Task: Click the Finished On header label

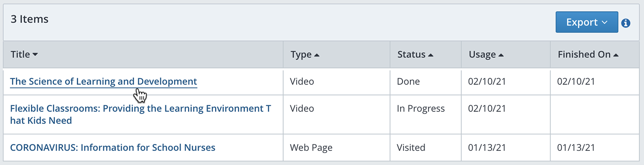Action: tap(584, 54)
